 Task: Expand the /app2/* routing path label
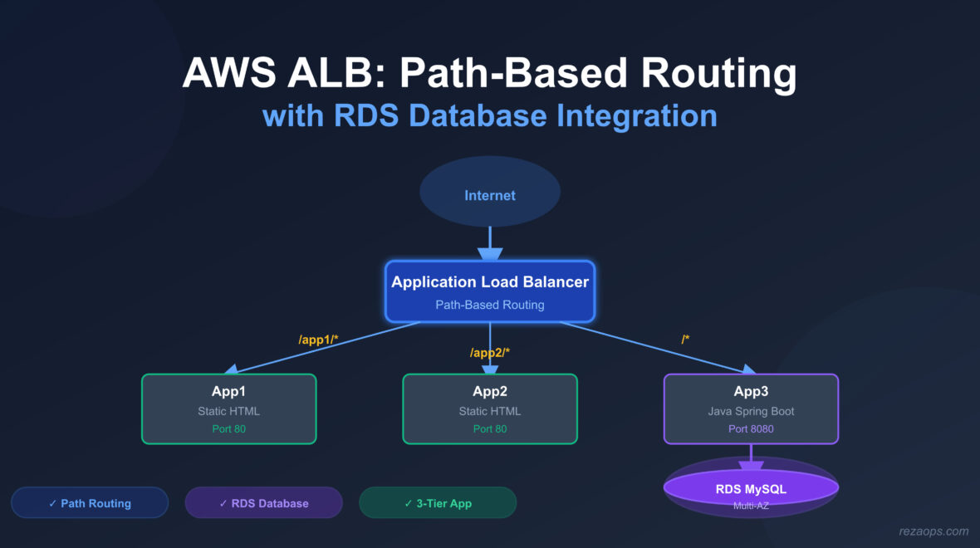pyautogui.click(x=489, y=352)
